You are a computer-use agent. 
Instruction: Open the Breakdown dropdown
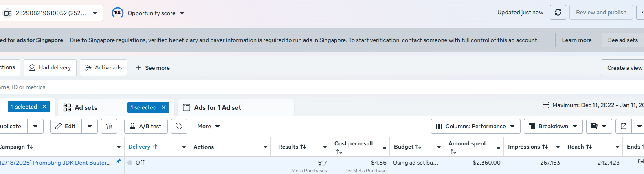(x=553, y=126)
